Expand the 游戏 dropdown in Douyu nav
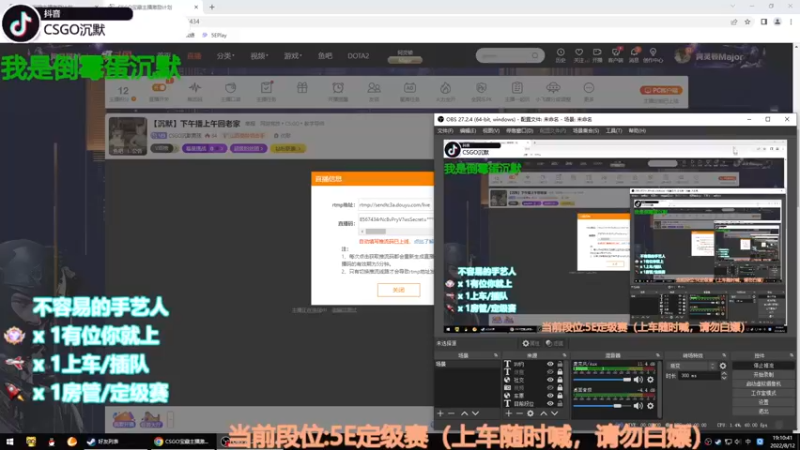The image size is (800, 450). 293,56
